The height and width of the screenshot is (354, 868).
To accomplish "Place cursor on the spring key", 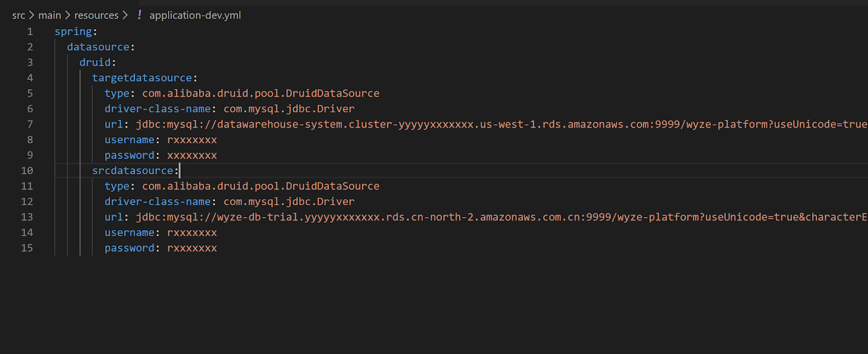I will pyautogui.click(x=73, y=31).
